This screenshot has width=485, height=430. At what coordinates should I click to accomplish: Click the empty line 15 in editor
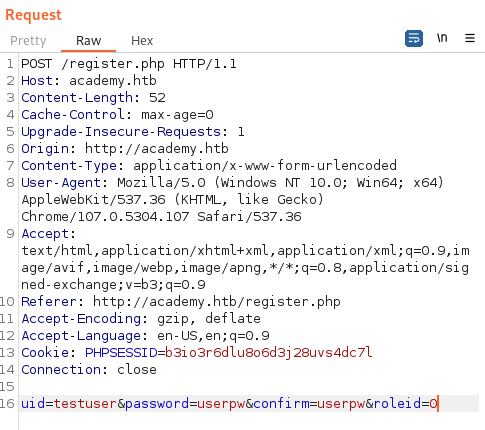point(249,387)
